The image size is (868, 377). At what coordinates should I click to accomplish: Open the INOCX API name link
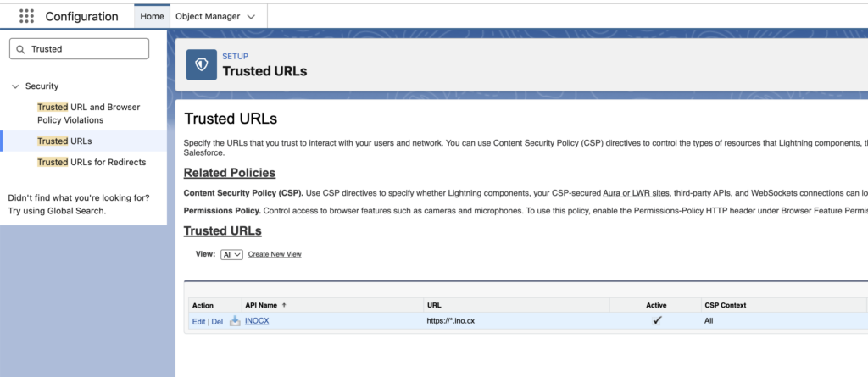[x=256, y=321]
